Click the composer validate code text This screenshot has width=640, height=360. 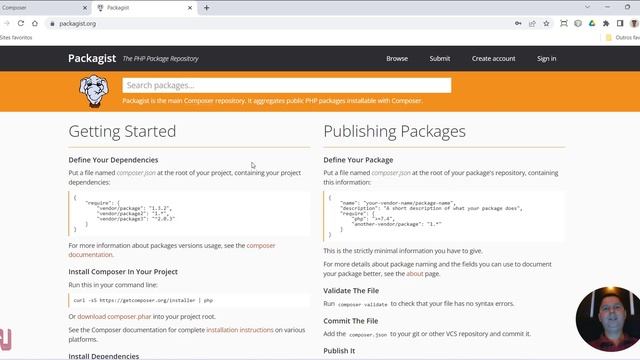362,304
